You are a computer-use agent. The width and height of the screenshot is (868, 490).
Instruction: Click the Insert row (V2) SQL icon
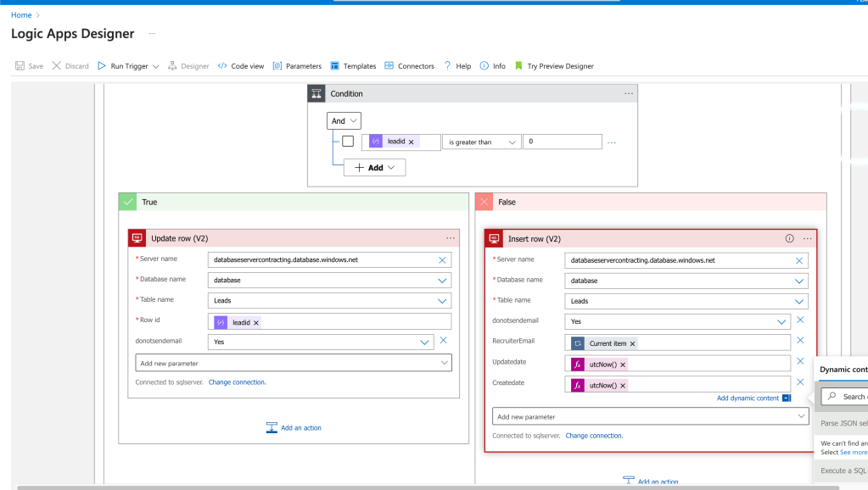pos(494,239)
